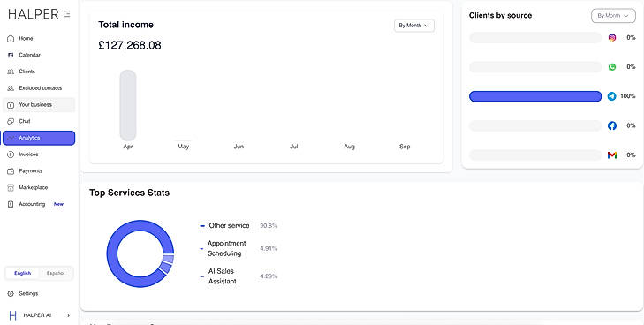Screen dimensions: 644x325
Task: Click the April income bar
Action: pos(128,105)
